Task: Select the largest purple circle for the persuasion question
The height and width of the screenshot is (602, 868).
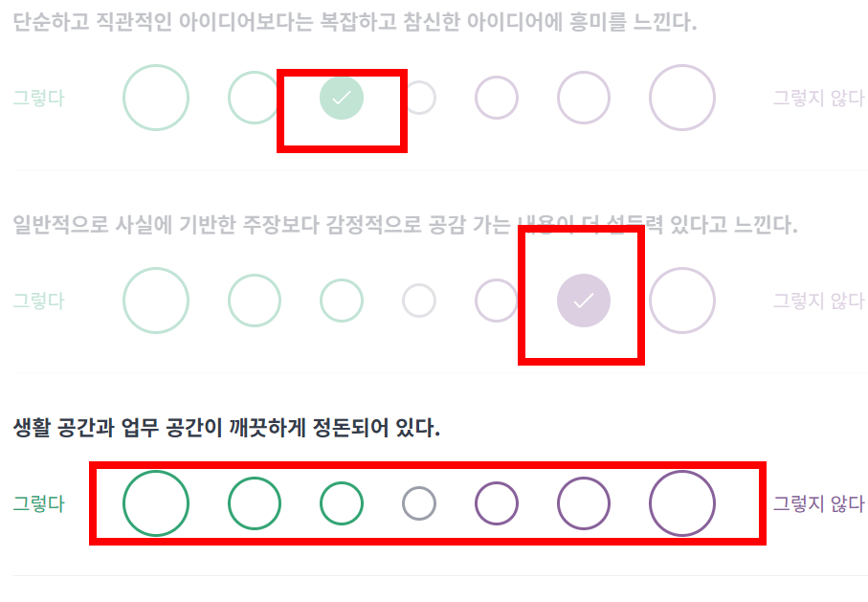Action: (x=681, y=300)
